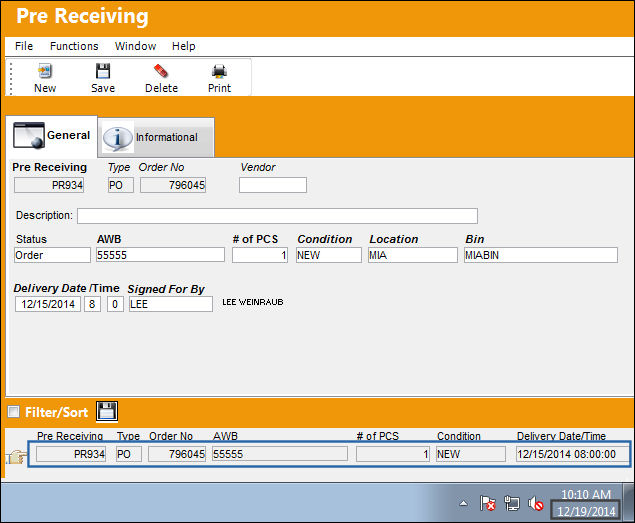The width and height of the screenshot is (635, 523).
Task: Click the Pre Receiving PR934 field
Action: click(x=49, y=185)
